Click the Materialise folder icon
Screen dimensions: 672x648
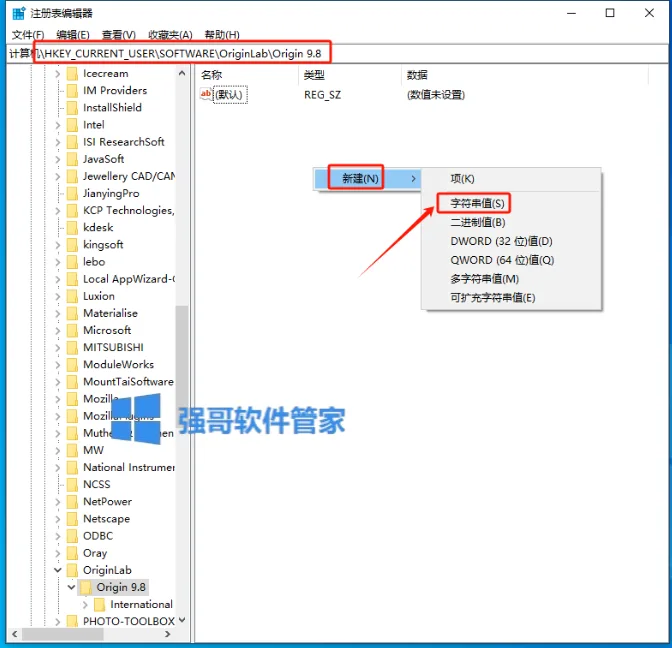(x=72, y=313)
